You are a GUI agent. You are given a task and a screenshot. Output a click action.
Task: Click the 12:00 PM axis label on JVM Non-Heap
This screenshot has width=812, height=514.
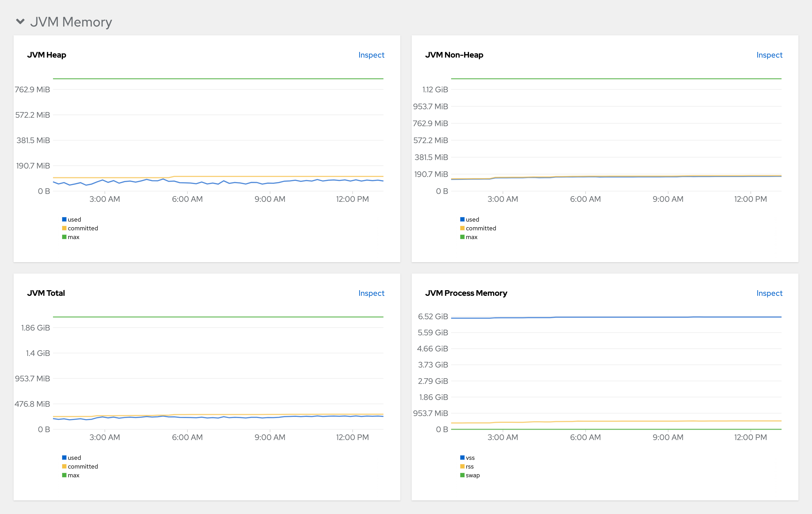click(750, 199)
